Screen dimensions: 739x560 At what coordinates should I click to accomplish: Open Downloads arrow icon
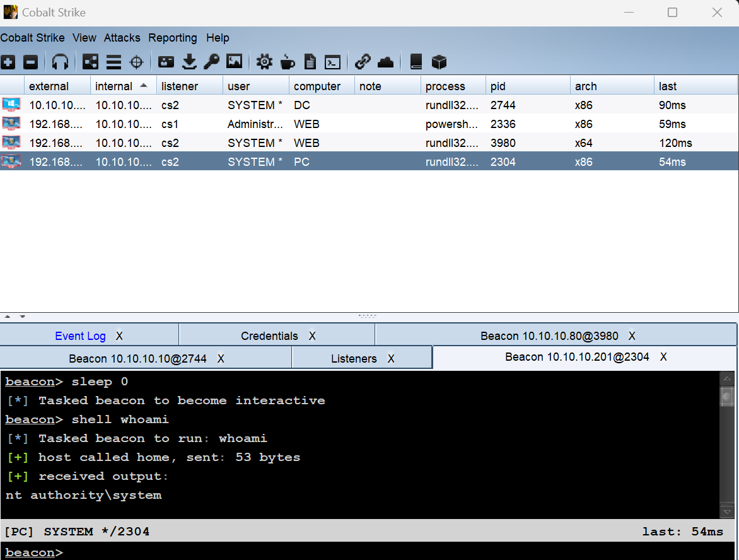pos(189,62)
